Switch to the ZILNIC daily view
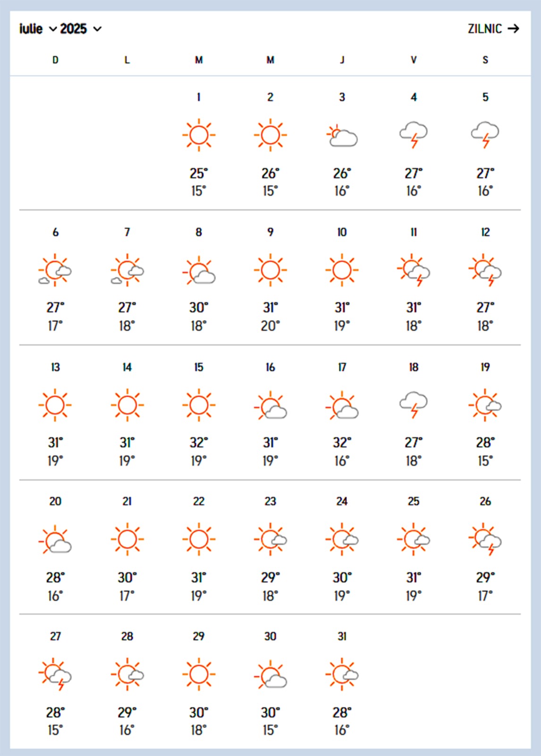This screenshot has height=756, width=541. (485, 29)
